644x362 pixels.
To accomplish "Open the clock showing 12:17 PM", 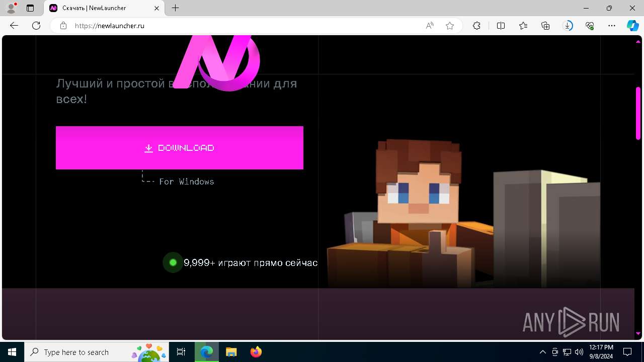I will pyautogui.click(x=601, y=352).
